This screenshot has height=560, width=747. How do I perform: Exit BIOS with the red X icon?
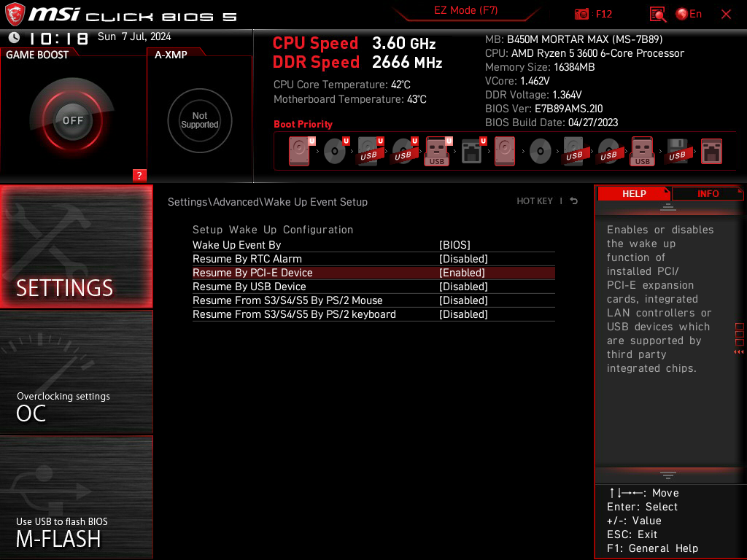726,15
